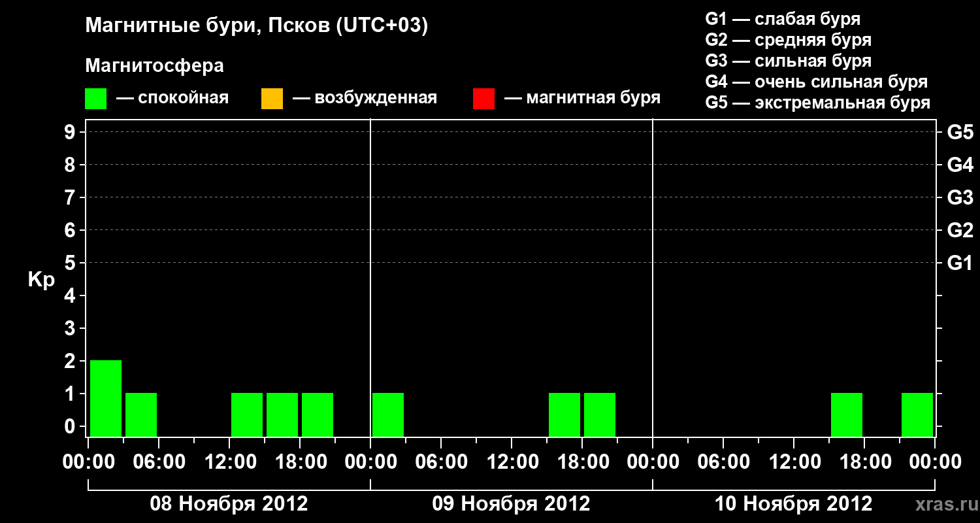
Task: Click the 18:00 time label under 08 Ноября
Action: (x=300, y=462)
